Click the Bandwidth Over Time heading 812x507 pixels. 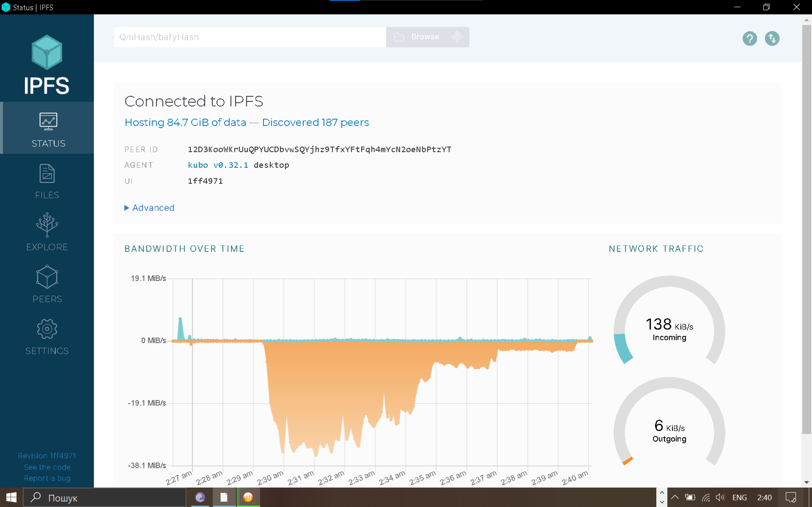pos(184,249)
